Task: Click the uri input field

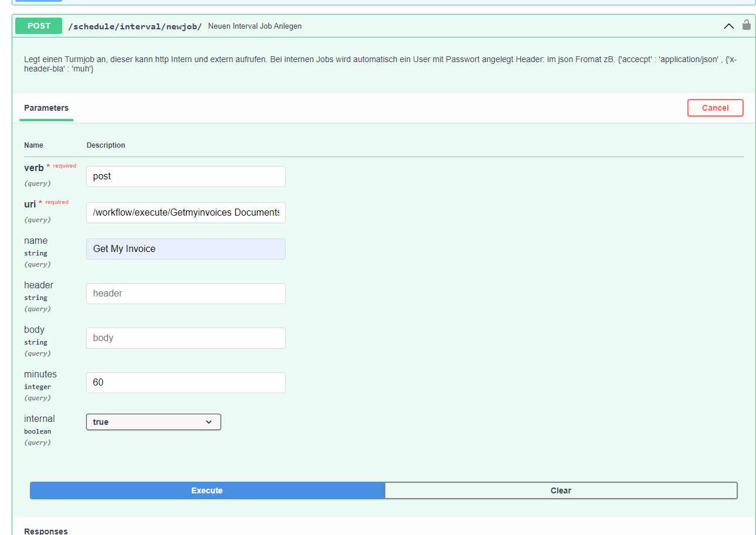Action: (186, 213)
